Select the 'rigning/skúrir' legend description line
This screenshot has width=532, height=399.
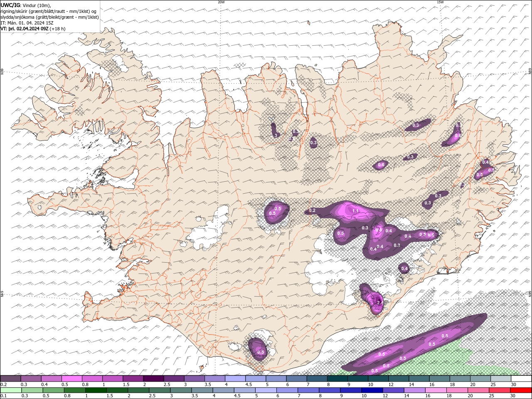pos(49,11)
